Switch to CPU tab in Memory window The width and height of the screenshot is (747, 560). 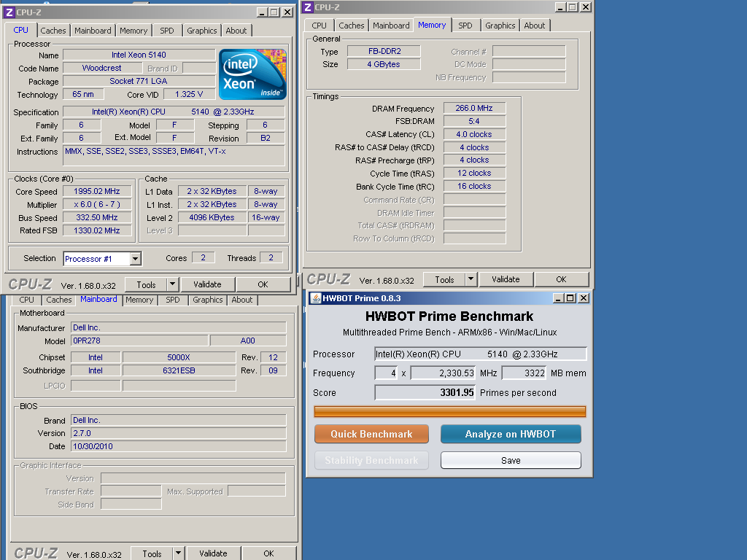[320, 26]
